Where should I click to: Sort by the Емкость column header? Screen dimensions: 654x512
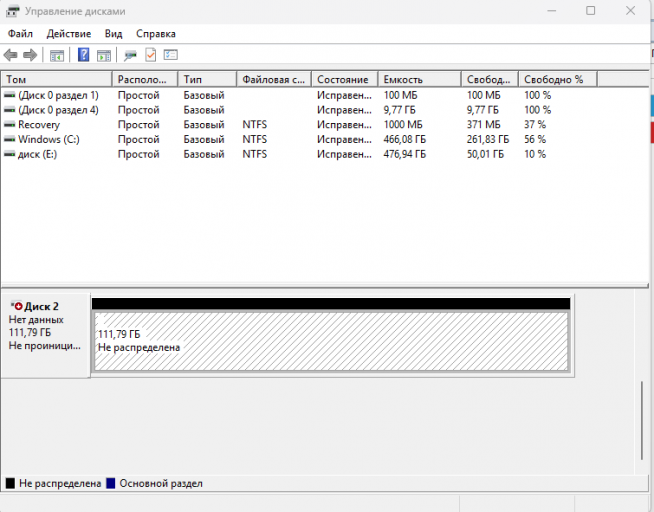click(x=420, y=79)
